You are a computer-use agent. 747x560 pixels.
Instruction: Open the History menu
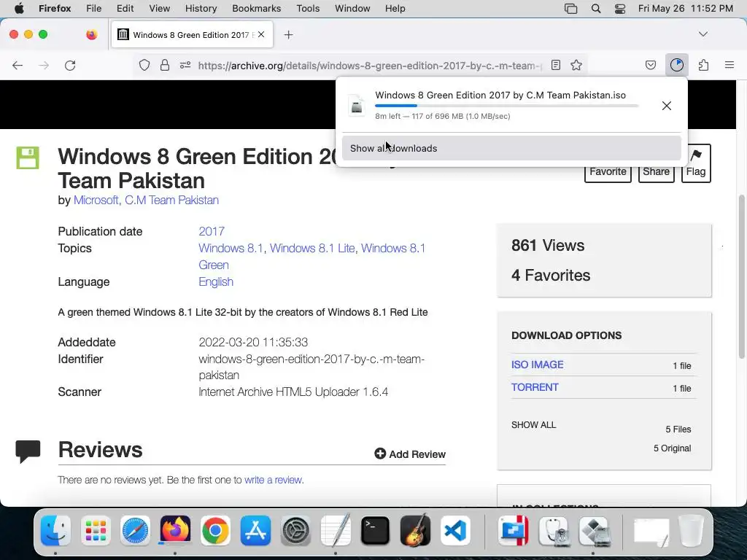201,9
